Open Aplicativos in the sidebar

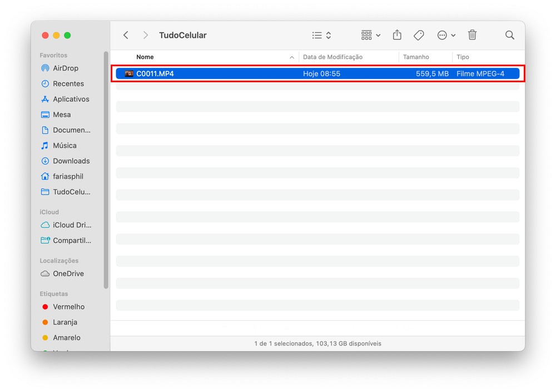pos(71,99)
